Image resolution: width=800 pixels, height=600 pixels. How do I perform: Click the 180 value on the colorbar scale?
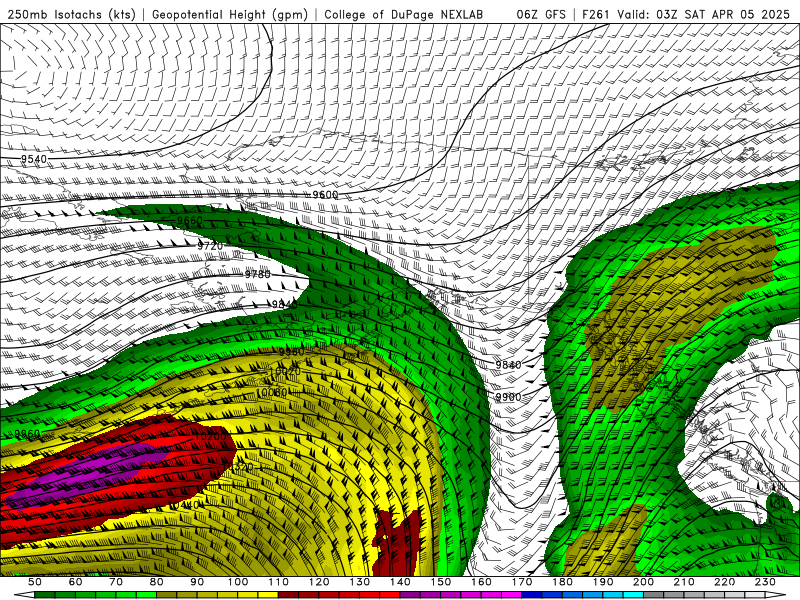coord(563,582)
